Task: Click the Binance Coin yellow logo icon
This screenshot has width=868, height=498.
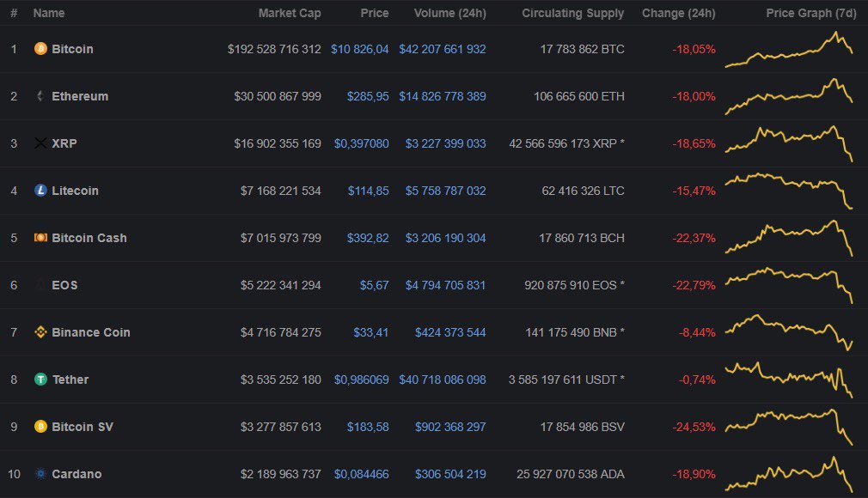Action: click(x=40, y=332)
